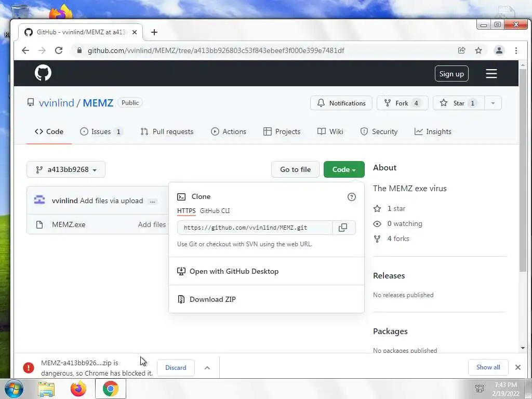This screenshot has height=399, width=532.
Task: Close the Chrome downloads bar
Action: coord(518,367)
